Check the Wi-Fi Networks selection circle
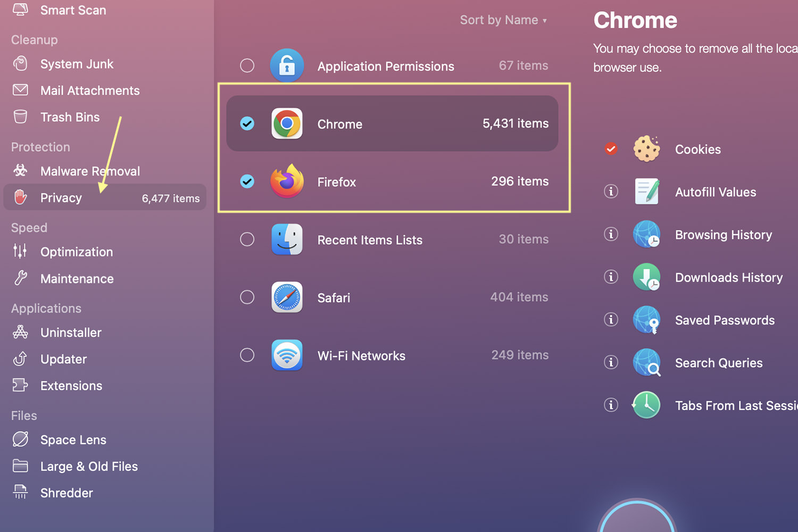 coord(247,355)
